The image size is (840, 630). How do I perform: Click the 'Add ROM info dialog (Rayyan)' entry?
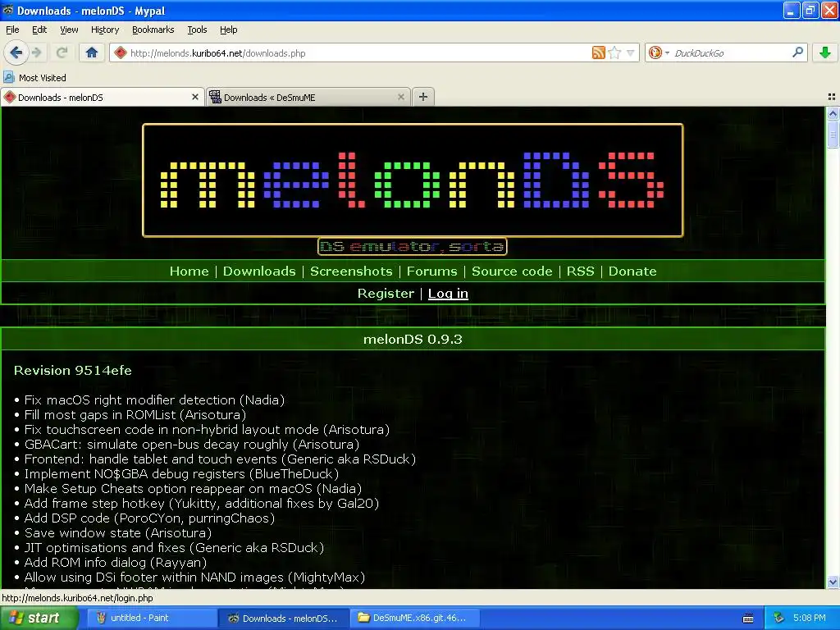pos(115,563)
